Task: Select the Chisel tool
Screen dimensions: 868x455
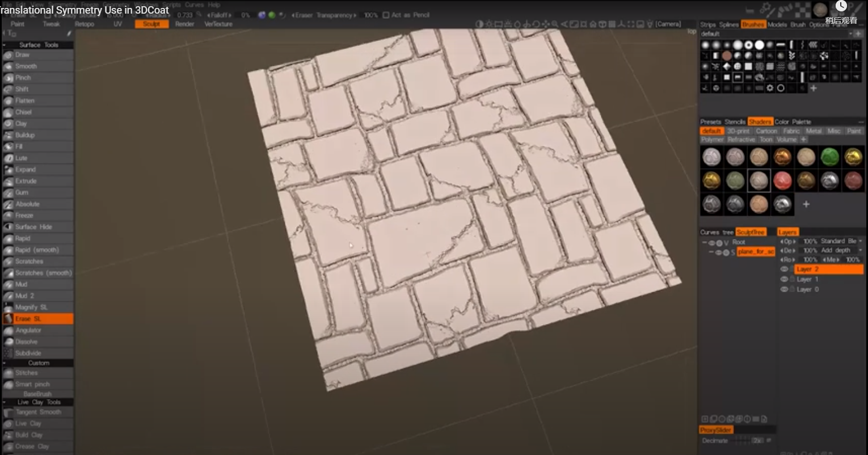Action: click(x=37, y=112)
